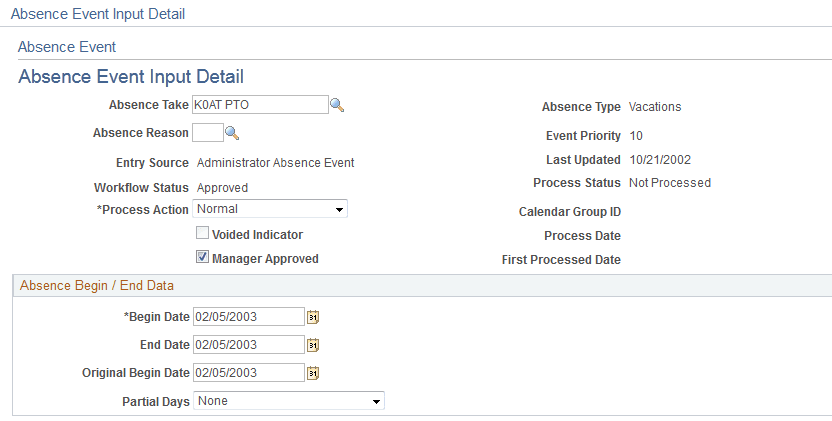Click the Not Processed status text
Screen dimensions: 832x421
coord(669,183)
